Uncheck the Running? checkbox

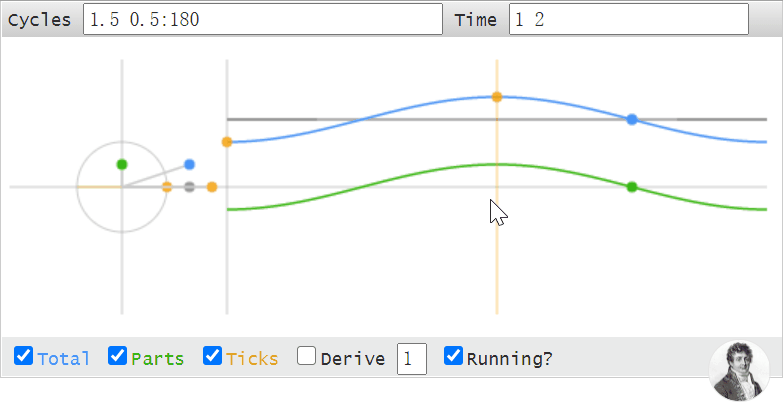point(453,356)
